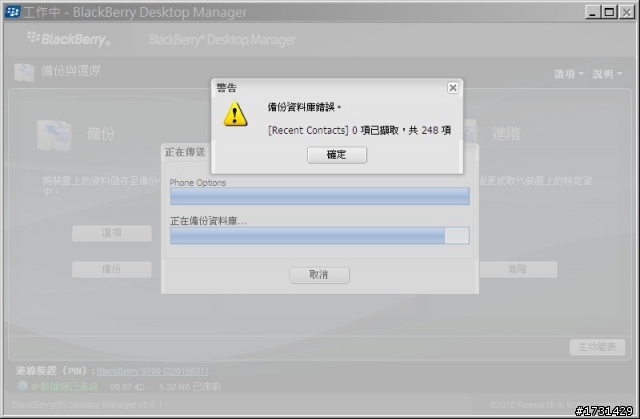
Task: Return to 主功能表 main menu
Action: click(597, 347)
